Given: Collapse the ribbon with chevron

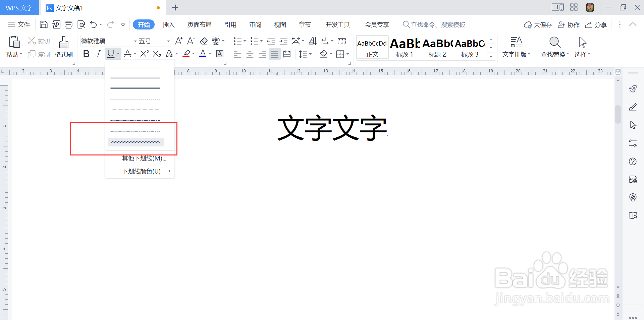Looking at the screenshot, I should point(633,24).
